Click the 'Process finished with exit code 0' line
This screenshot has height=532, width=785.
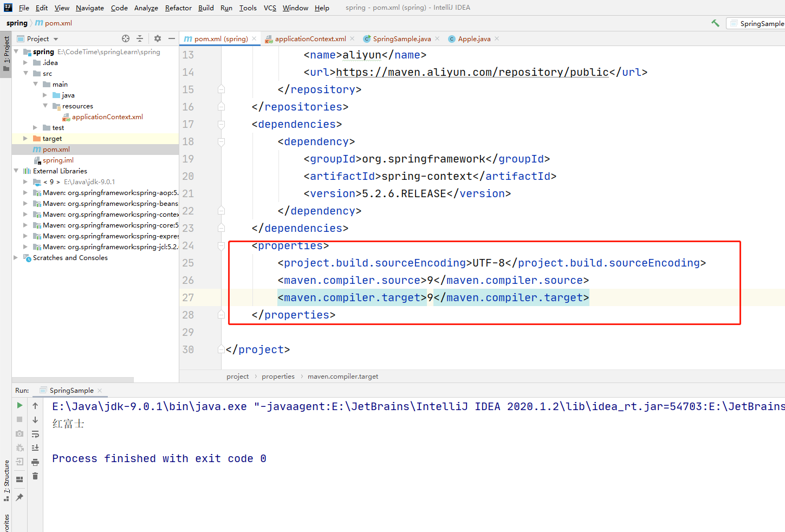(159, 458)
